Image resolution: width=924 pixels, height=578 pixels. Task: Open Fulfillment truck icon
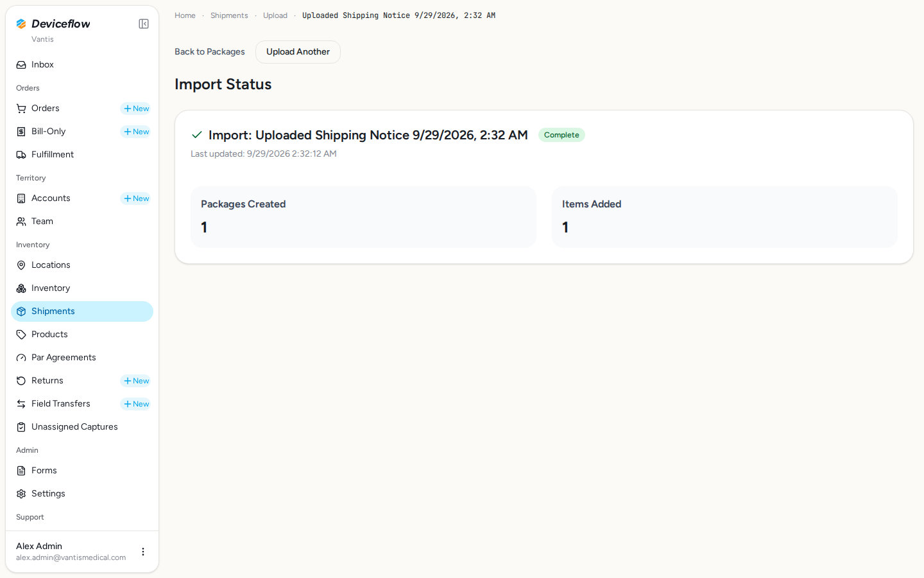pos(21,155)
